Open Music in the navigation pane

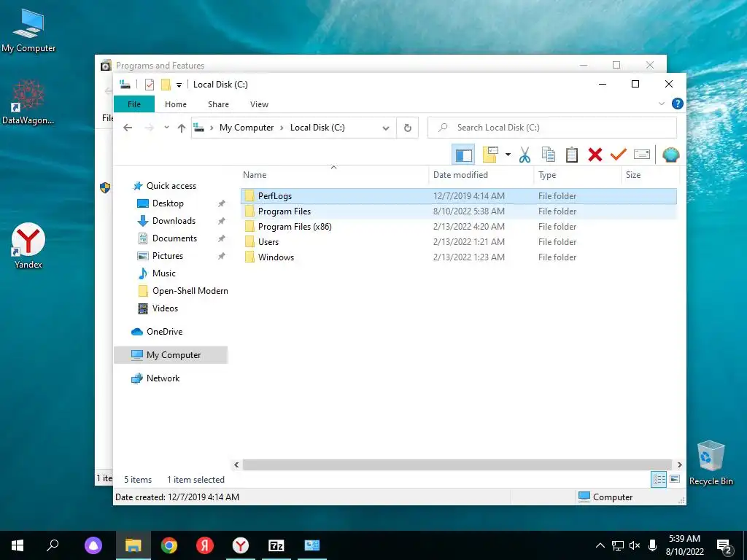pyautogui.click(x=164, y=273)
